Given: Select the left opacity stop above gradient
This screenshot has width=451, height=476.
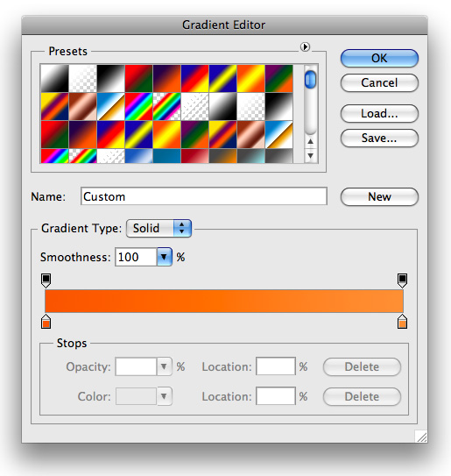Looking at the screenshot, I should (x=46, y=281).
